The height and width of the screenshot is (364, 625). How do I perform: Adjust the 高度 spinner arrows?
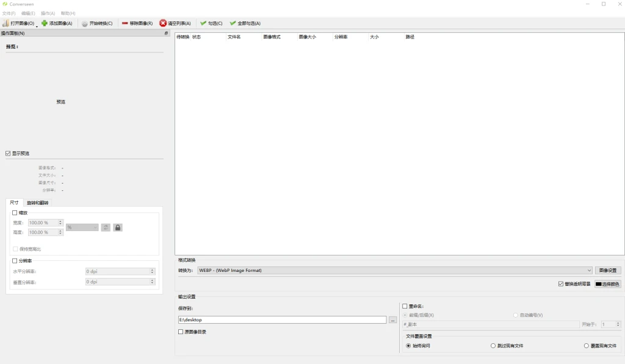pyautogui.click(x=60, y=232)
